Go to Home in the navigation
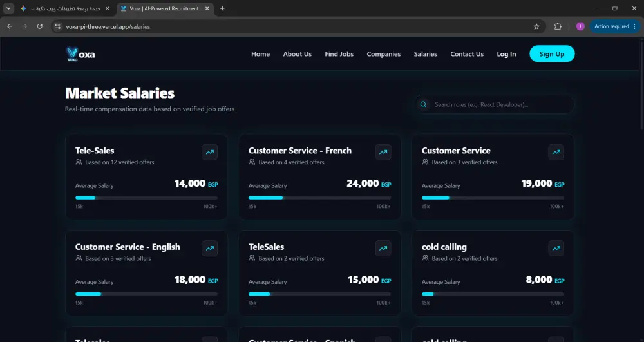 pyautogui.click(x=260, y=54)
